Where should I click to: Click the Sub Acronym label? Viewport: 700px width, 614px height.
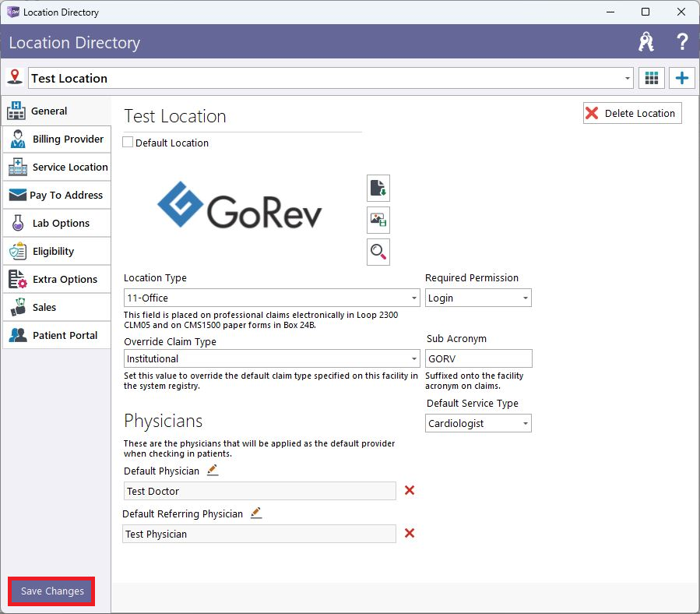(x=456, y=339)
